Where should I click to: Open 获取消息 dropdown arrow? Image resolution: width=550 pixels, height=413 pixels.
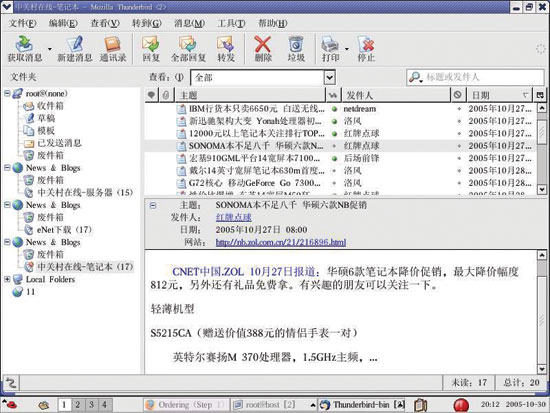(49, 48)
